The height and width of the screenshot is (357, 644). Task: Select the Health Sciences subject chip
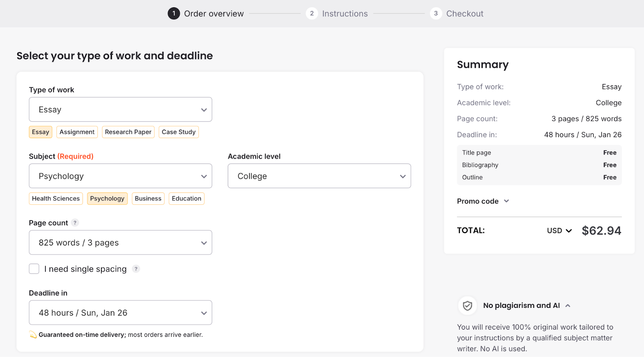tap(56, 199)
